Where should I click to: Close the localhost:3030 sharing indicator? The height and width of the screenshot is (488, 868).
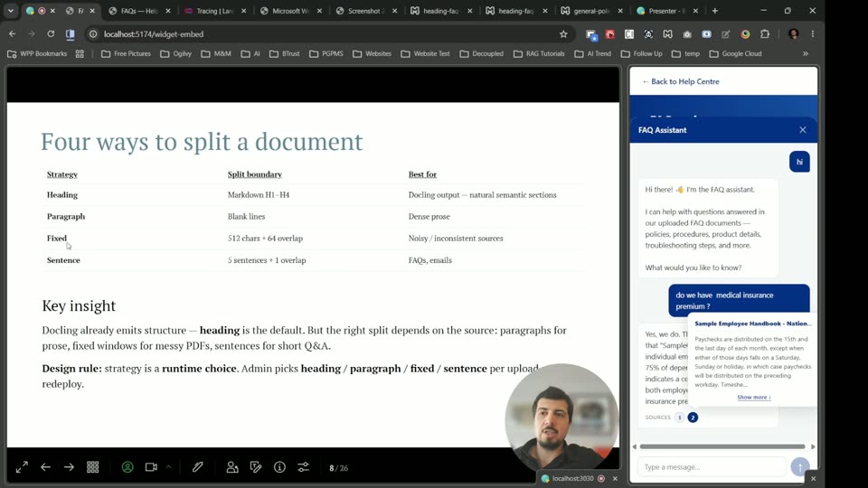tap(615, 479)
